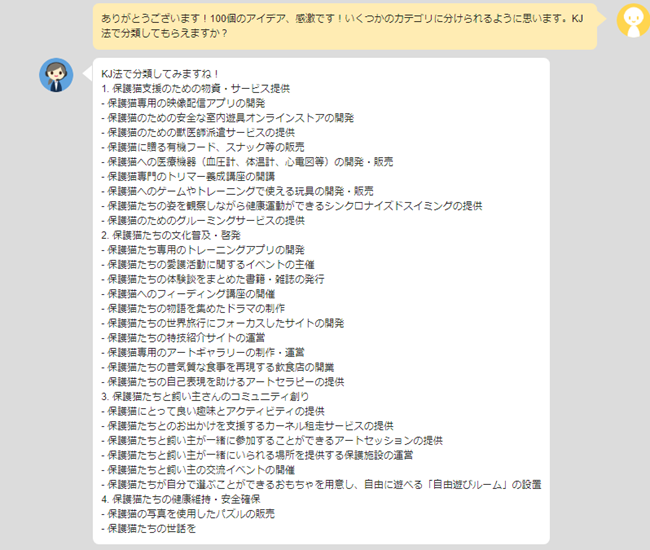Click the 「自由遊びルーム」の設置 line
650x550 pixels.
pyautogui.click(x=321, y=484)
